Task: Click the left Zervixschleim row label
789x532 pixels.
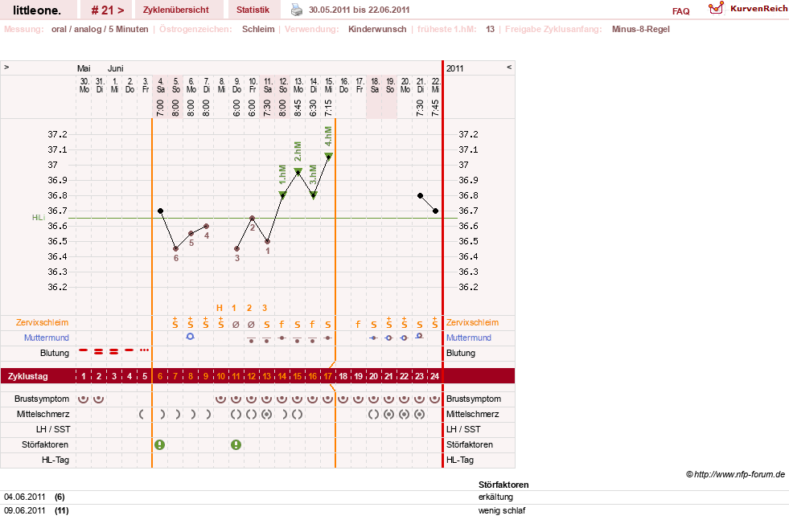Action: click(43, 322)
